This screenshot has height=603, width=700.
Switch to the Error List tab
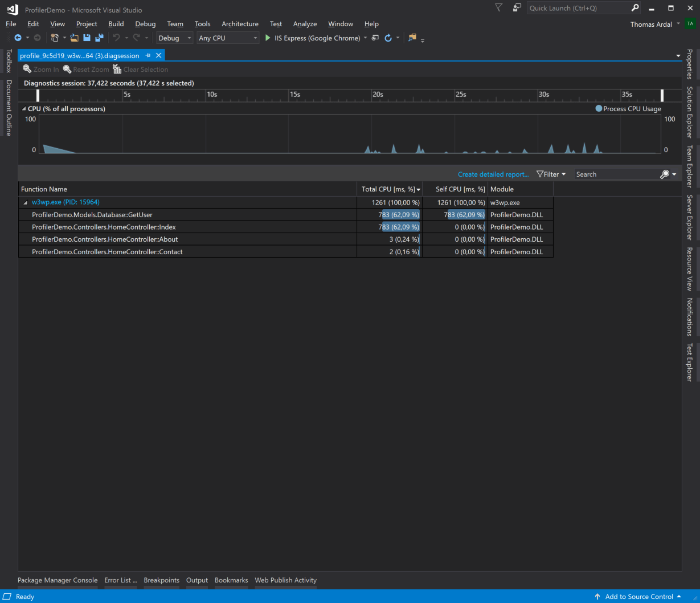pyautogui.click(x=120, y=580)
